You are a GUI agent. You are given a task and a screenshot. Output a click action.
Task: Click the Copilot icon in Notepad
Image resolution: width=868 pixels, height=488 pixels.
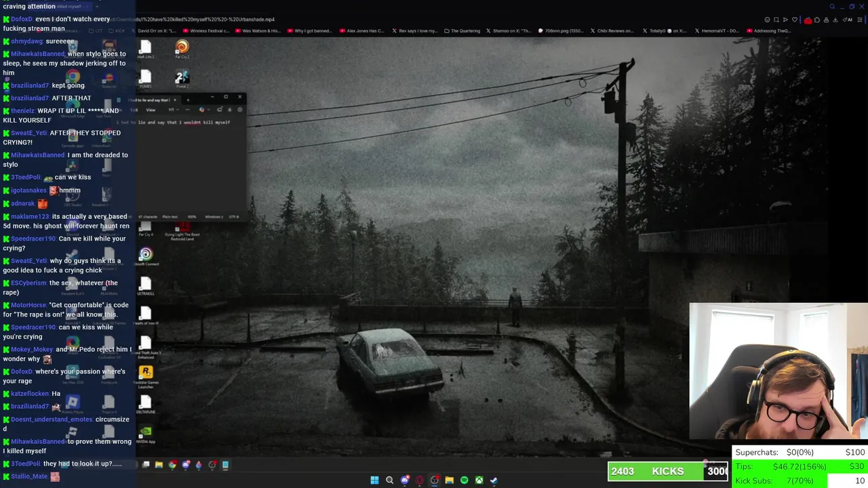click(202, 110)
